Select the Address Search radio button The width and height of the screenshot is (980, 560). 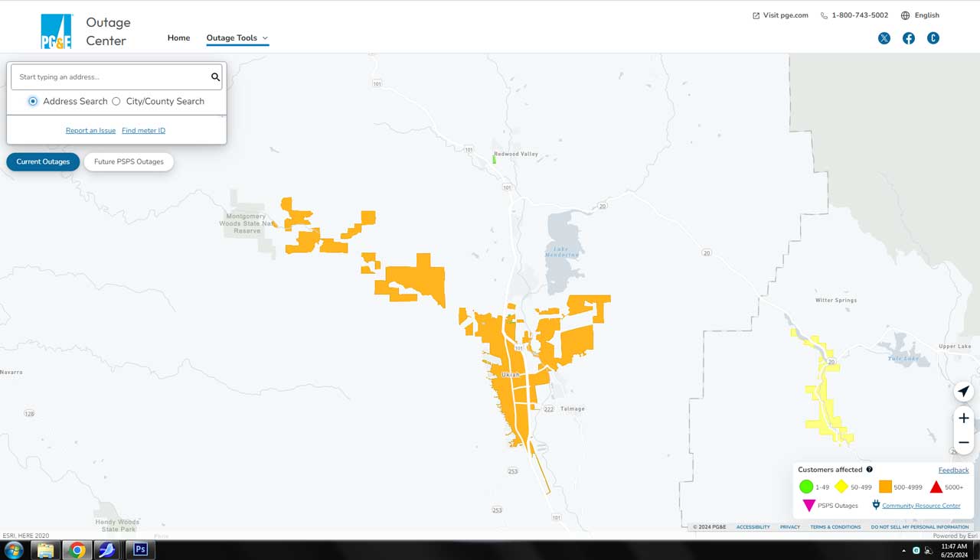pyautogui.click(x=33, y=101)
